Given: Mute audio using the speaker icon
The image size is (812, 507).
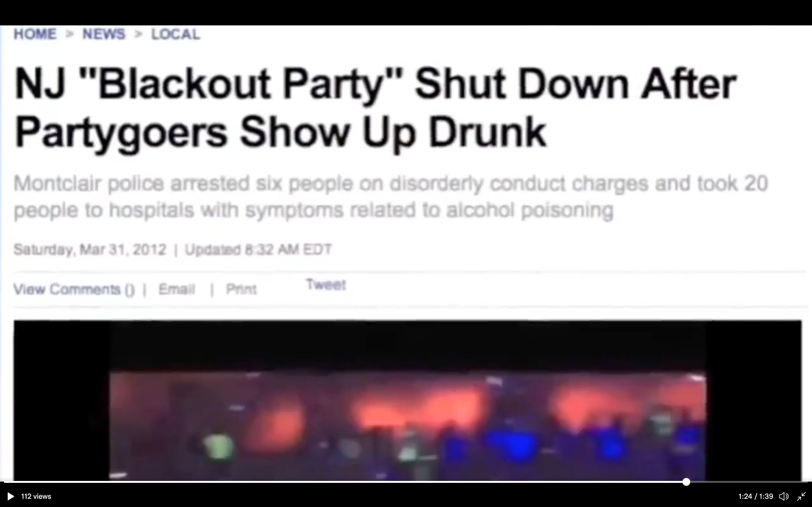Looking at the screenshot, I should point(783,496).
